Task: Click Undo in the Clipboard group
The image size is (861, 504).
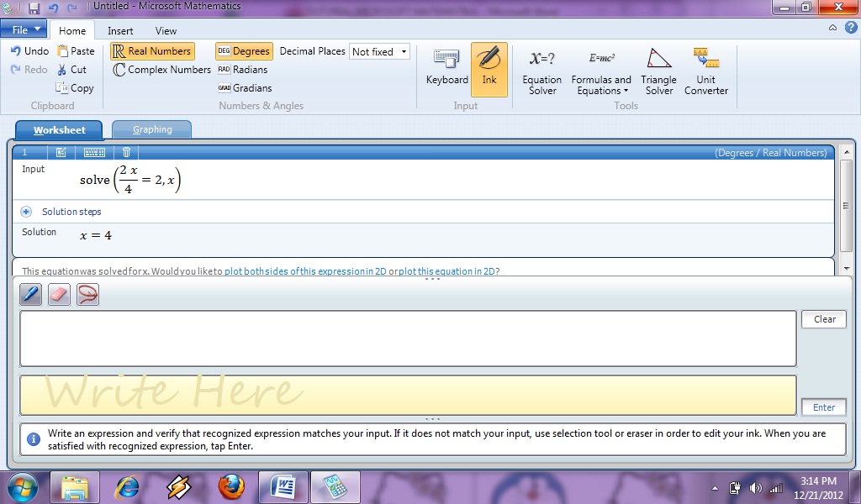Action: click(29, 51)
